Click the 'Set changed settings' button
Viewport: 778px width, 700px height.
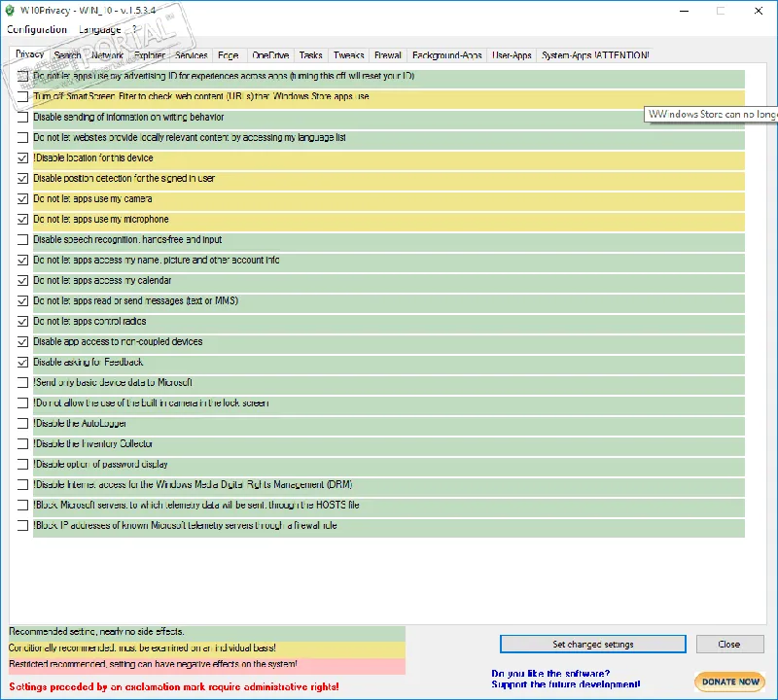[x=593, y=644]
